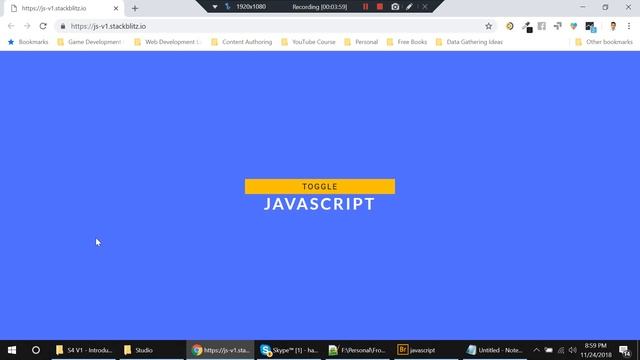Open the recorder pencil annotation tool
Viewport: 640px width, 360px height.
click(x=409, y=7)
